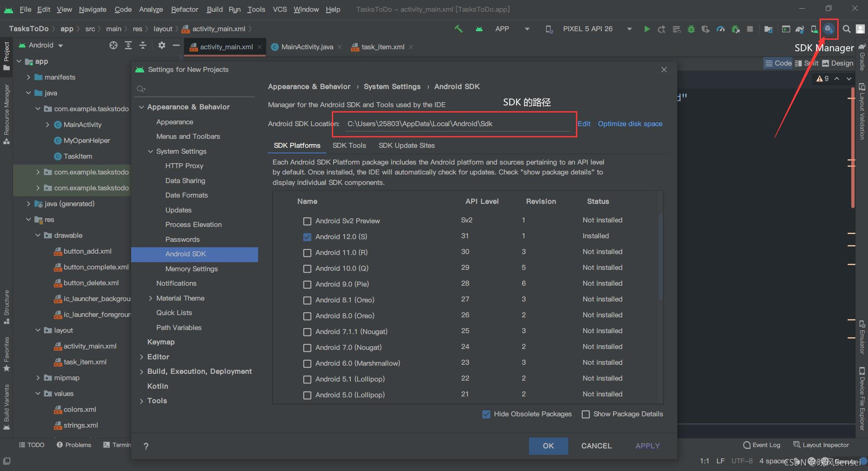
Task: Click the Make Project hammer icon
Action: pyautogui.click(x=458, y=29)
